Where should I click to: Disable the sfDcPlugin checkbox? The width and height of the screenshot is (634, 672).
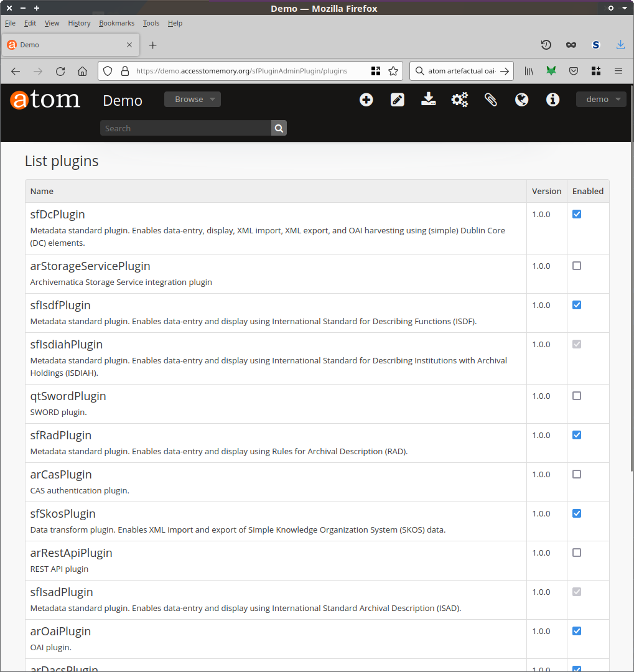577,214
